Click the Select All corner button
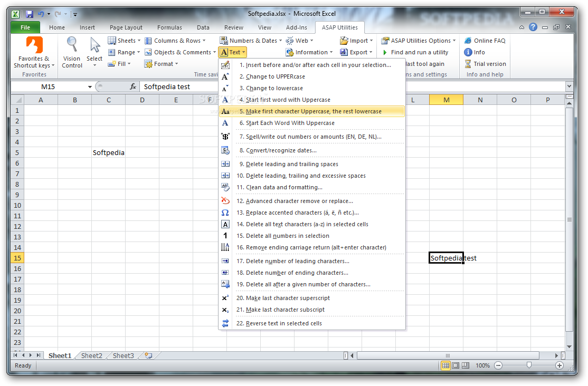 [x=17, y=100]
